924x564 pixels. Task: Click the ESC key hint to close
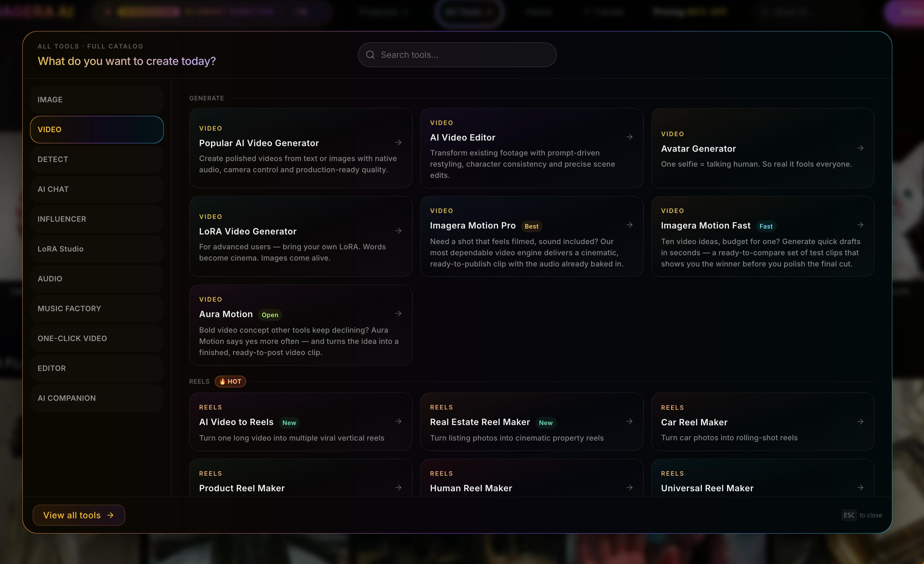tap(849, 515)
